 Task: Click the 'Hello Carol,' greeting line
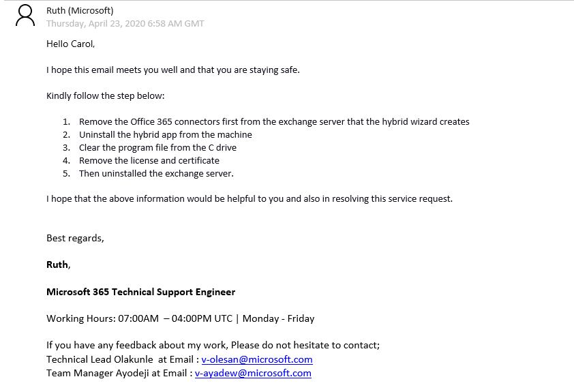(x=71, y=44)
